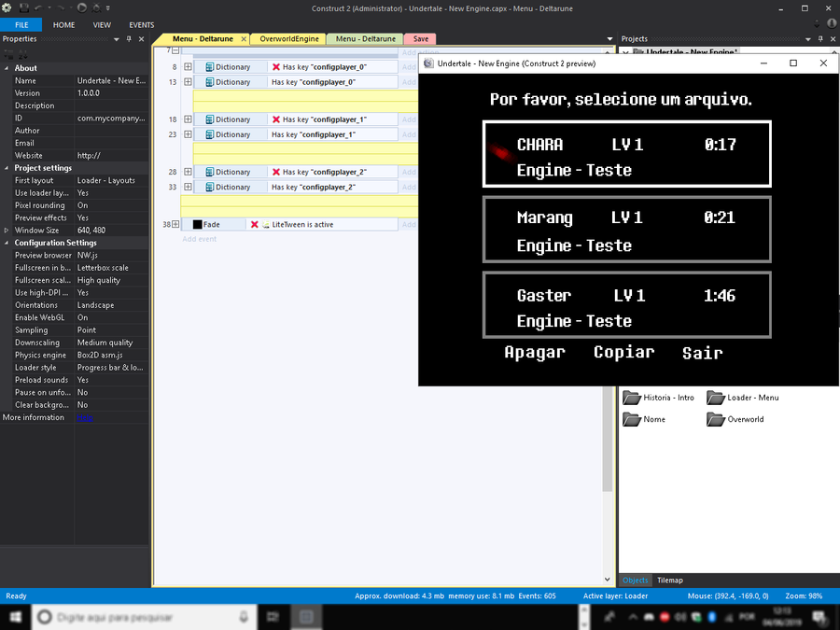Viewport: 840px width, 630px height.
Task: Undo last action with the quick-access arrow
Action: tap(38, 8)
